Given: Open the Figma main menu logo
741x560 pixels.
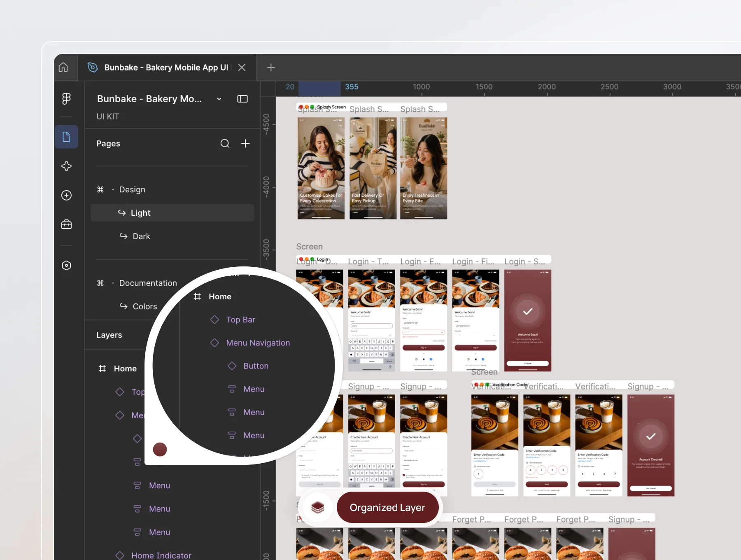Looking at the screenshot, I should click(66, 99).
